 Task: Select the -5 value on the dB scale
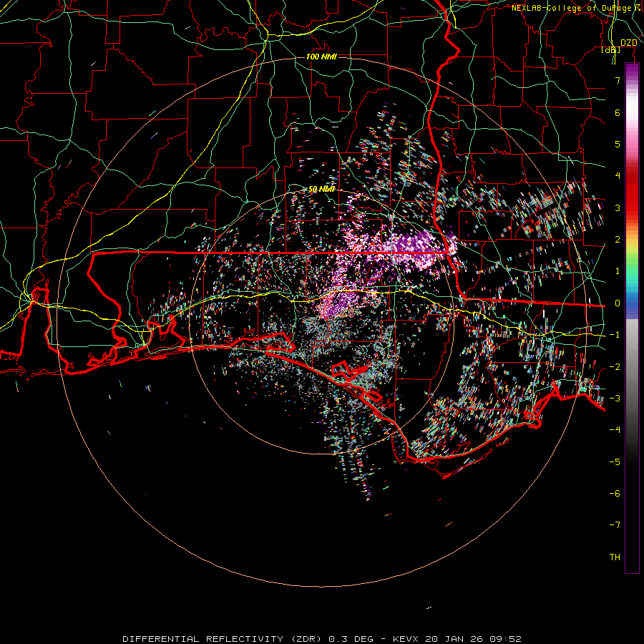pos(615,462)
